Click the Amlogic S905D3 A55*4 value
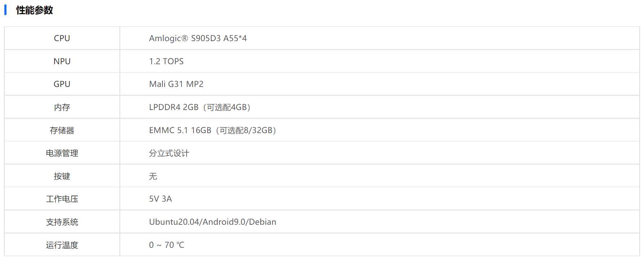 coord(198,38)
